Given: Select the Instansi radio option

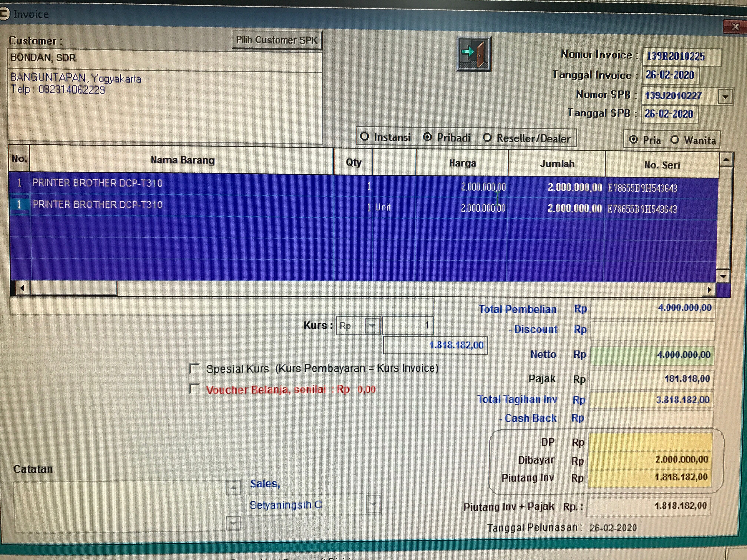Looking at the screenshot, I should [x=364, y=137].
